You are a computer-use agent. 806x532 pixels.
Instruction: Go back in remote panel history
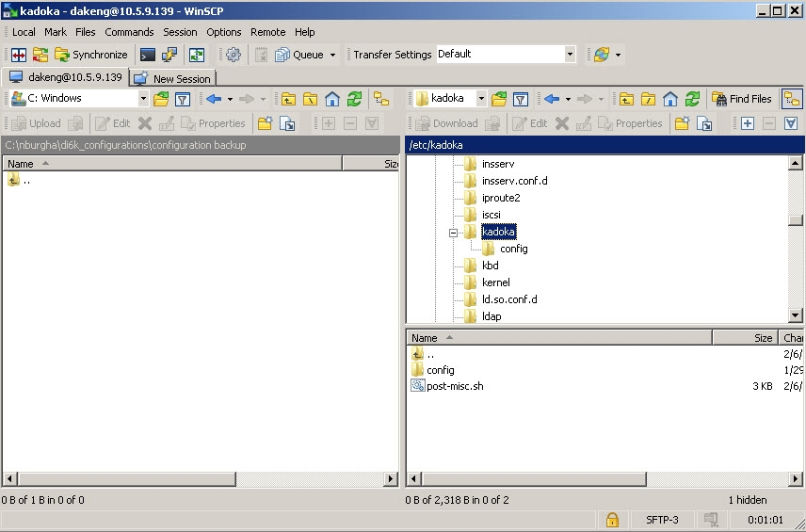pyautogui.click(x=552, y=99)
